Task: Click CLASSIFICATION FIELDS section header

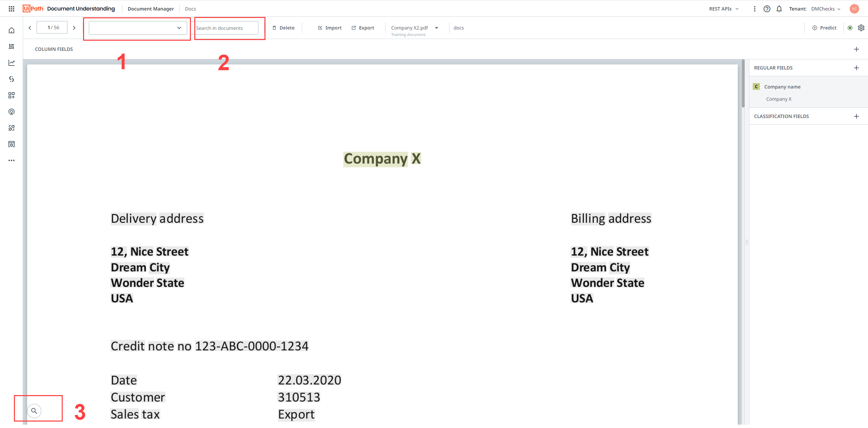Action: (781, 116)
